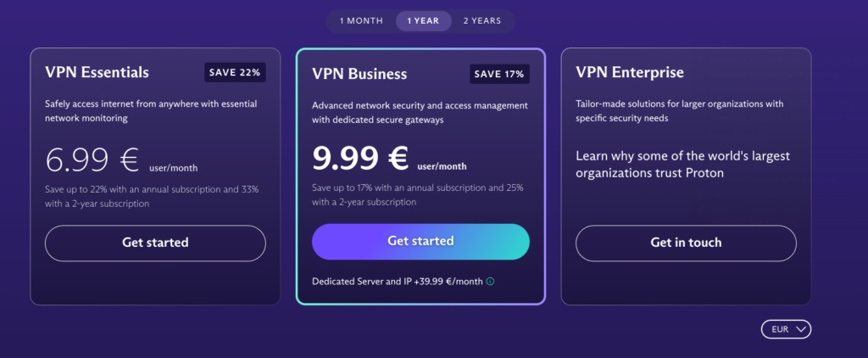Click the VPN Business plan title
Viewport: 868px width, 358px height.
coord(359,74)
